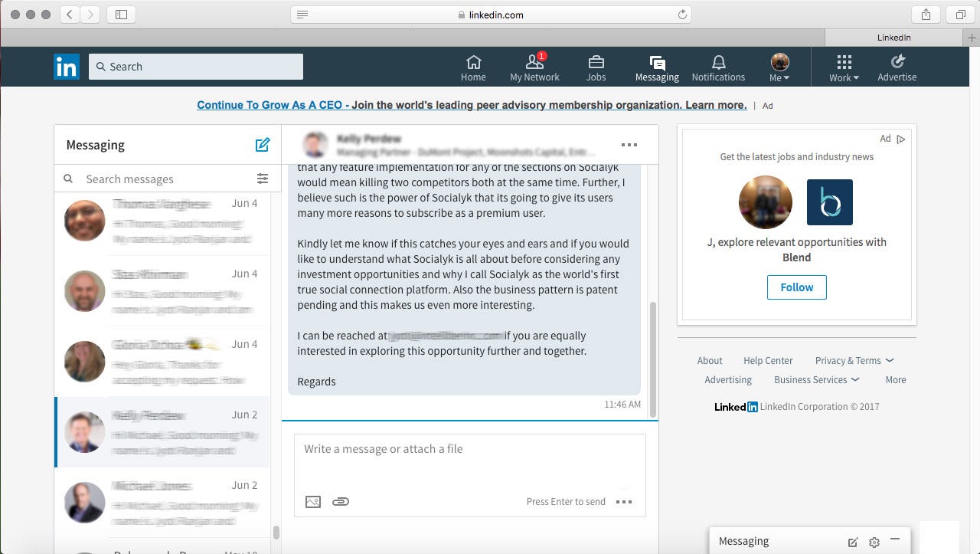Click the Press Enter to send label

tap(566, 502)
